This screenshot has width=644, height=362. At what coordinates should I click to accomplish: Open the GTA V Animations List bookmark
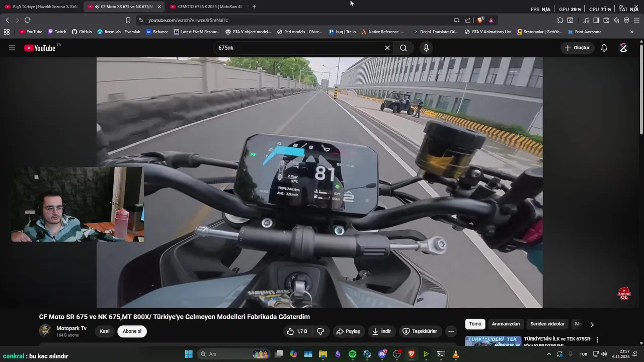coord(488,32)
